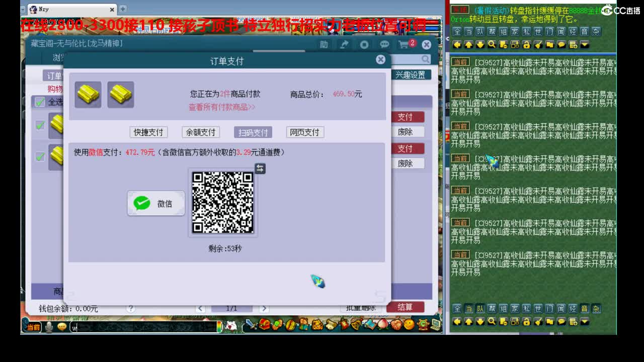Select the 网页支付 payment tab
The height and width of the screenshot is (362, 644).
[x=305, y=132]
